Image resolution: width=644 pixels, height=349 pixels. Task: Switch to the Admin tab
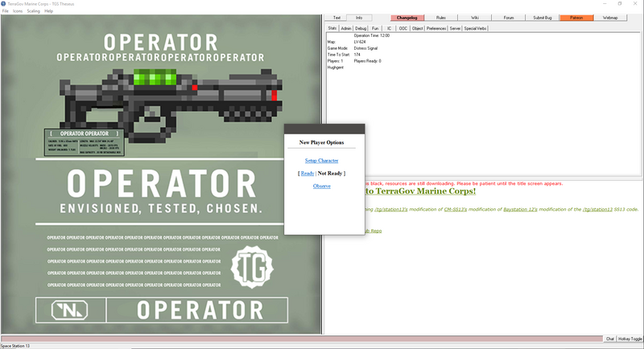346,28
